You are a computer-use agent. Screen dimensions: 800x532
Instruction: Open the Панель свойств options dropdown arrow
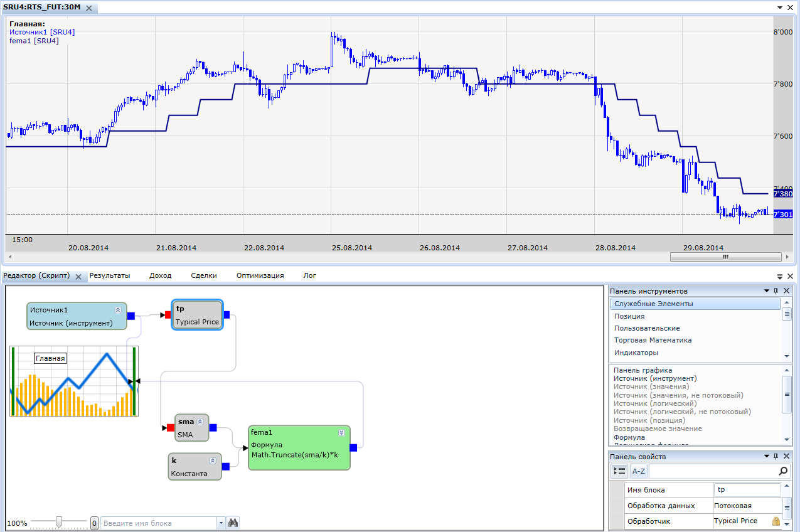pos(766,457)
